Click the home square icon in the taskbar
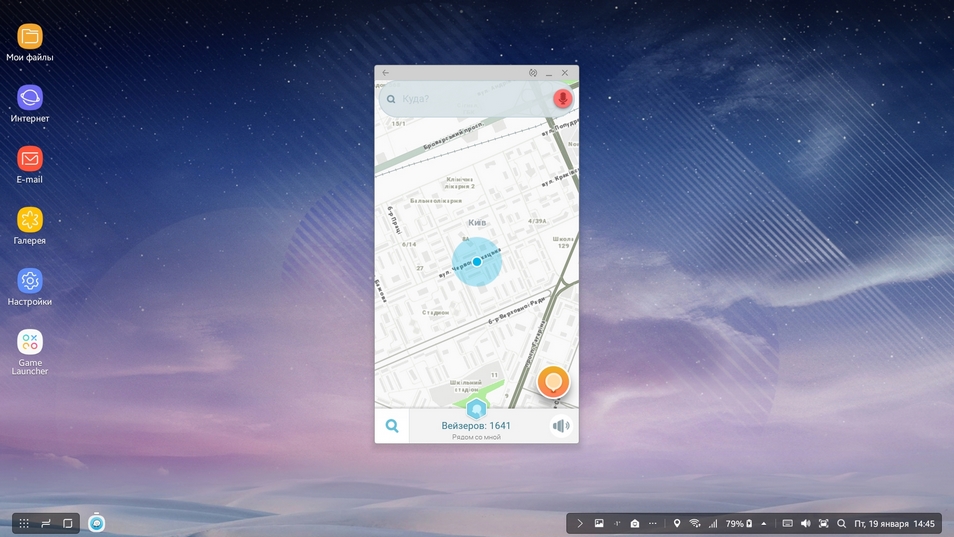954x537 pixels. [68, 523]
